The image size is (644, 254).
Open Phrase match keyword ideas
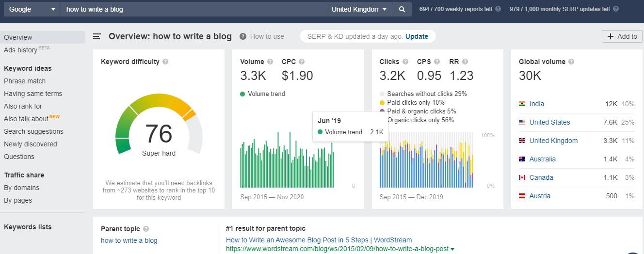(x=25, y=81)
